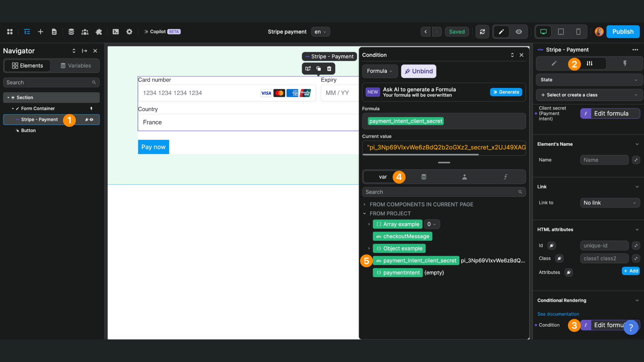Open the See documentation link
This screenshot has width=644, height=362.
558,314
